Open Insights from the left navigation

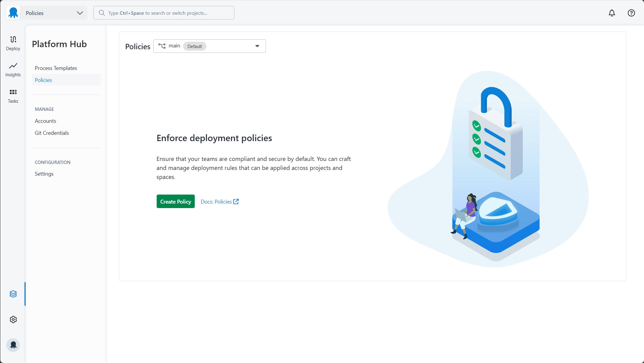13,70
